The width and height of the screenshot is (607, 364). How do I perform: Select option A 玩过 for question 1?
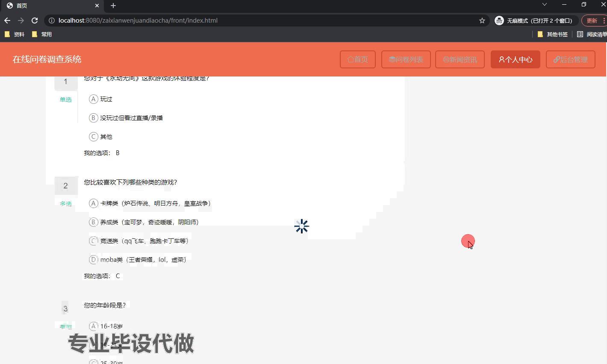pyautogui.click(x=94, y=99)
